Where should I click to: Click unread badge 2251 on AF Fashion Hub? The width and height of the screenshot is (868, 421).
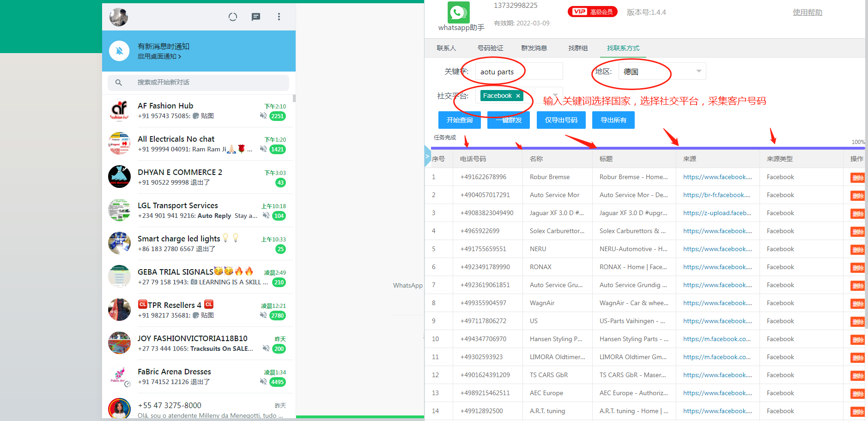[x=278, y=116]
